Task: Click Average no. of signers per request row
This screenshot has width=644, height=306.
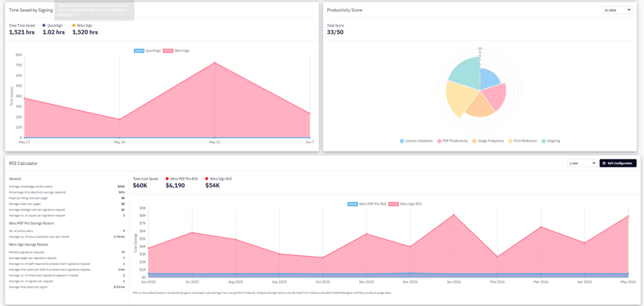Action: pyautogui.click(x=67, y=281)
